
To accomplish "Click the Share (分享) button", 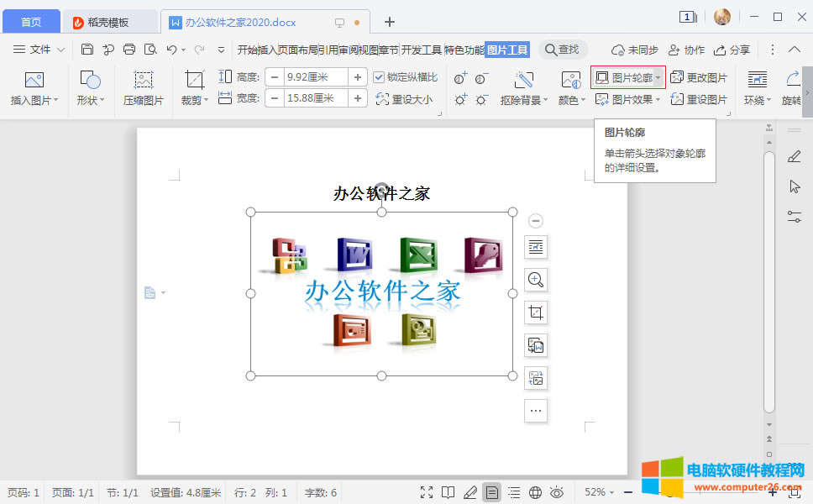I will tap(732, 50).
